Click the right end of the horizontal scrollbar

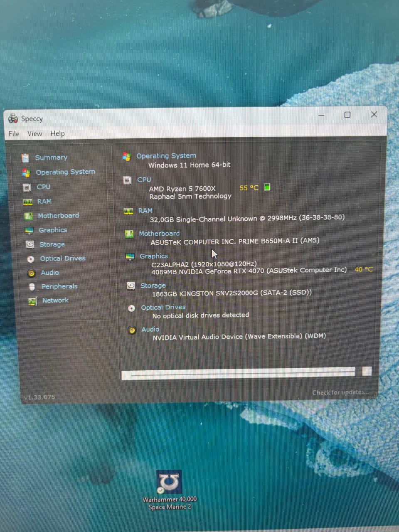367,371
